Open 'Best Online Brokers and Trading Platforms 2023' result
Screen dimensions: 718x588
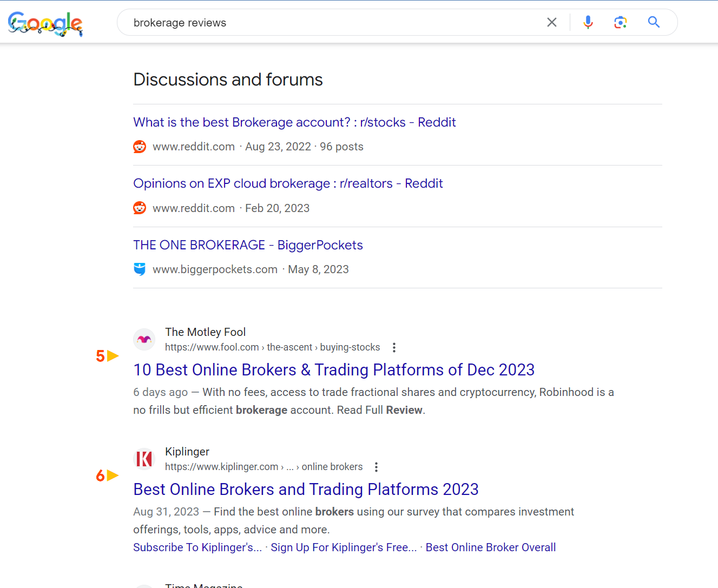[306, 489]
